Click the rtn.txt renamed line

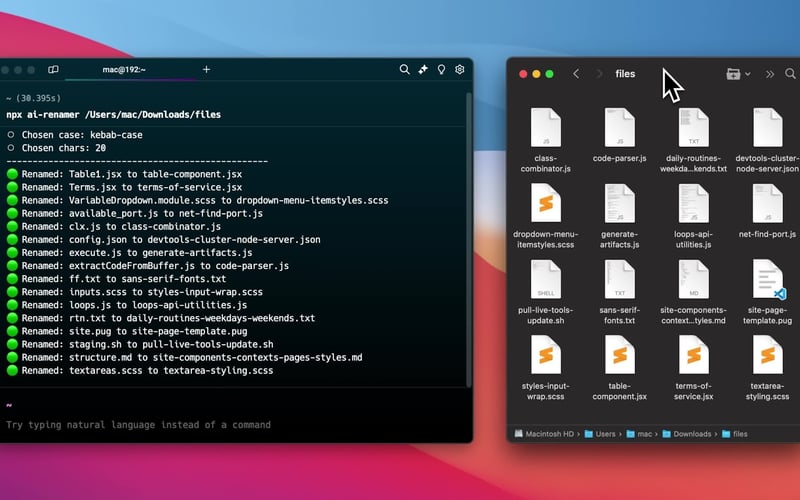(161, 318)
